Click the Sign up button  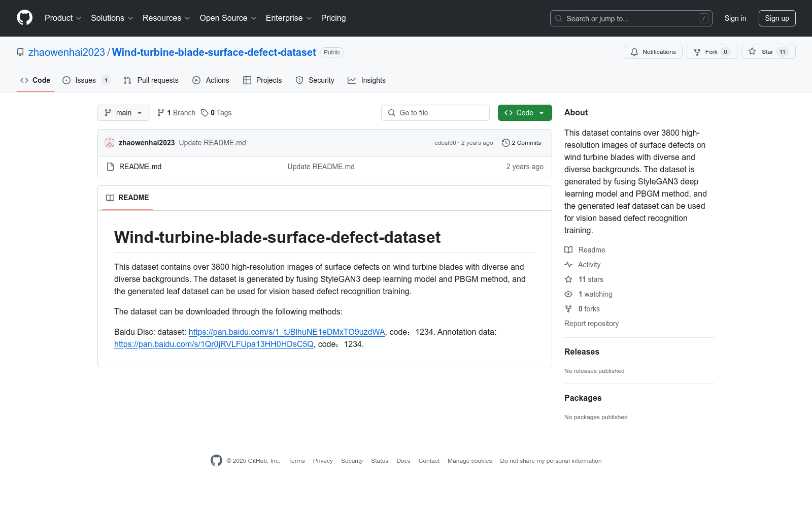[777, 18]
